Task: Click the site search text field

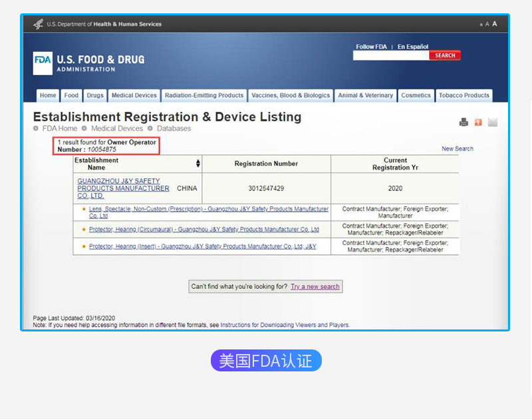Action: [x=391, y=55]
